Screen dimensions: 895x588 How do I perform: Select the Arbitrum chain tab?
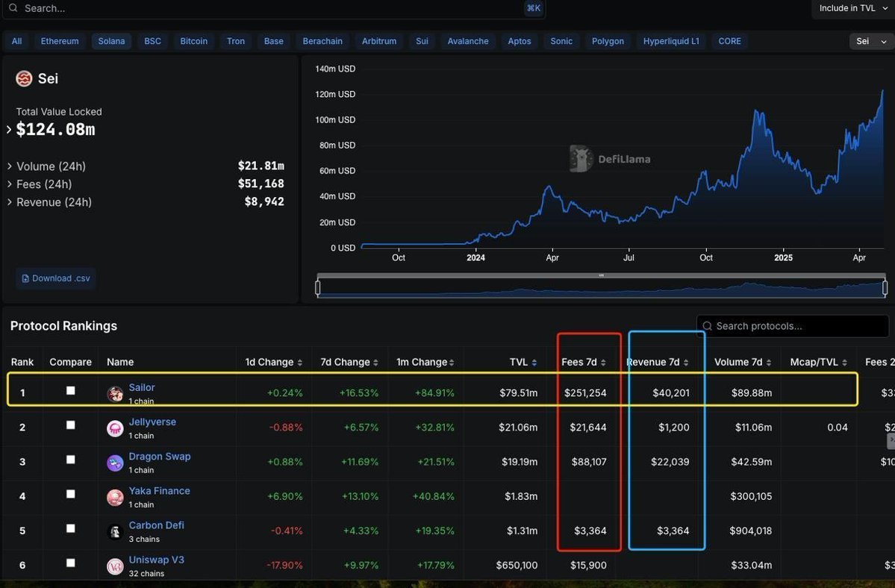[379, 41]
